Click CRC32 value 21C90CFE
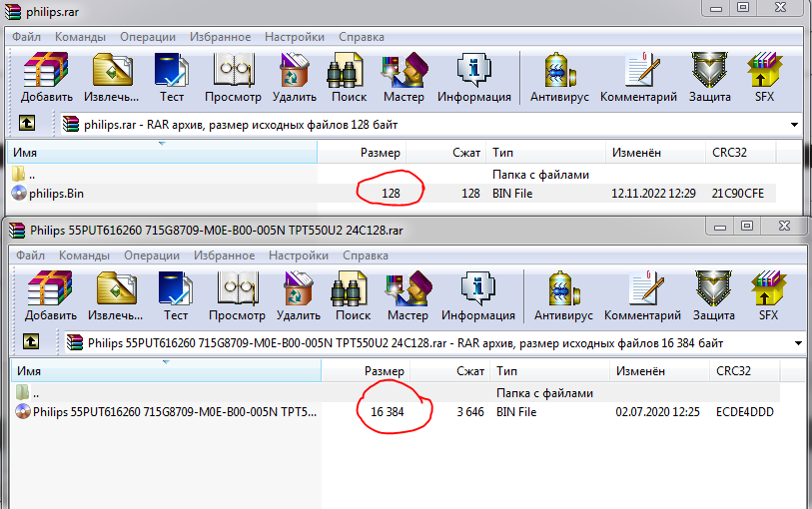Image resolution: width=812 pixels, height=509 pixels. (x=737, y=194)
